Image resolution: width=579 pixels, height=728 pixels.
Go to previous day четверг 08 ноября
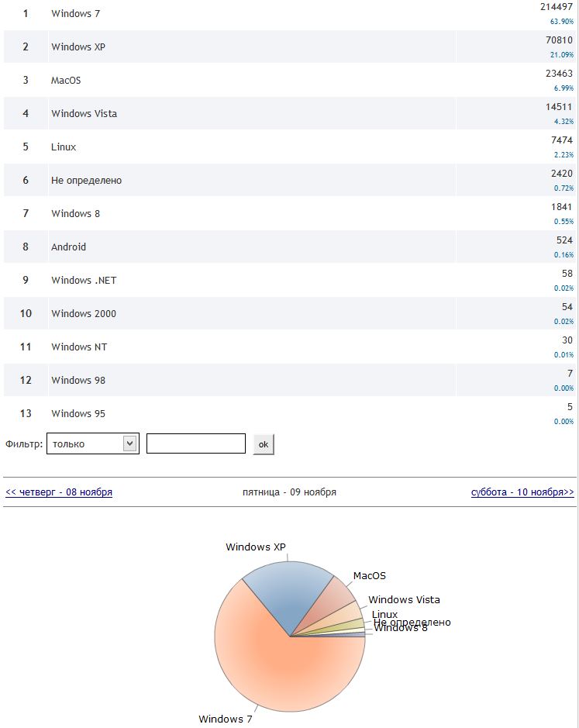pyautogui.click(x=59, y=492)
